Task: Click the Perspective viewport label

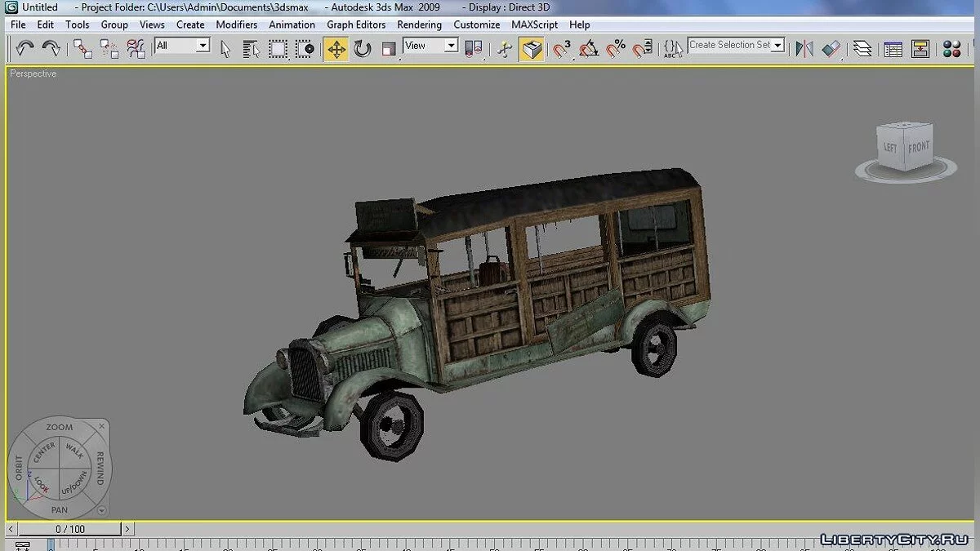Action: [x=33, y=73]
